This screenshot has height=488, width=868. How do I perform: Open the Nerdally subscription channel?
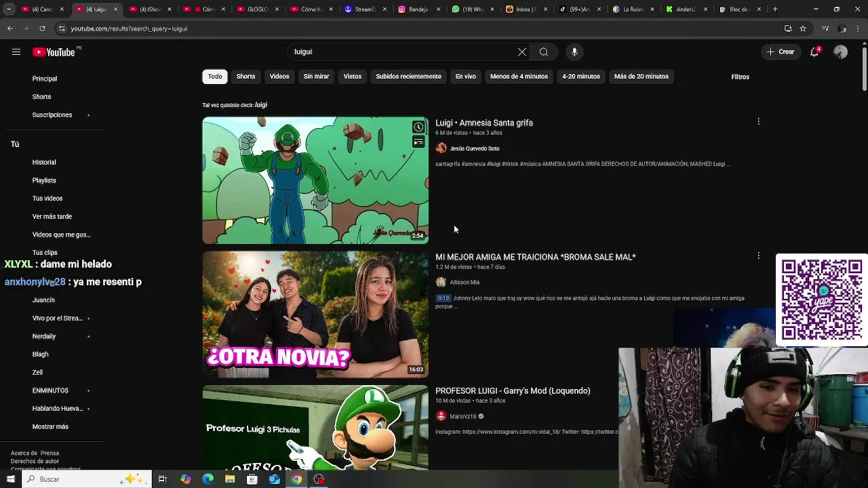pyautogui.click(x=44, y=336)
